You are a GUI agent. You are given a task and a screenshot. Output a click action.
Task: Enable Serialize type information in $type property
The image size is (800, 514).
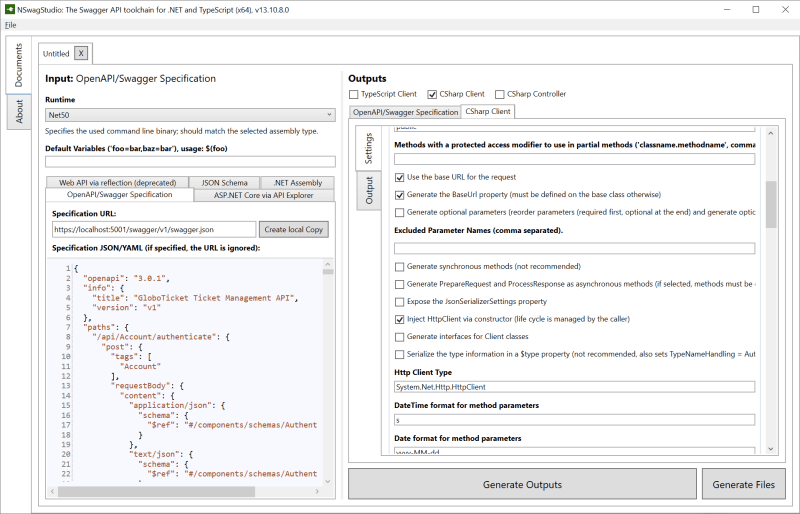tap(399, 354)
